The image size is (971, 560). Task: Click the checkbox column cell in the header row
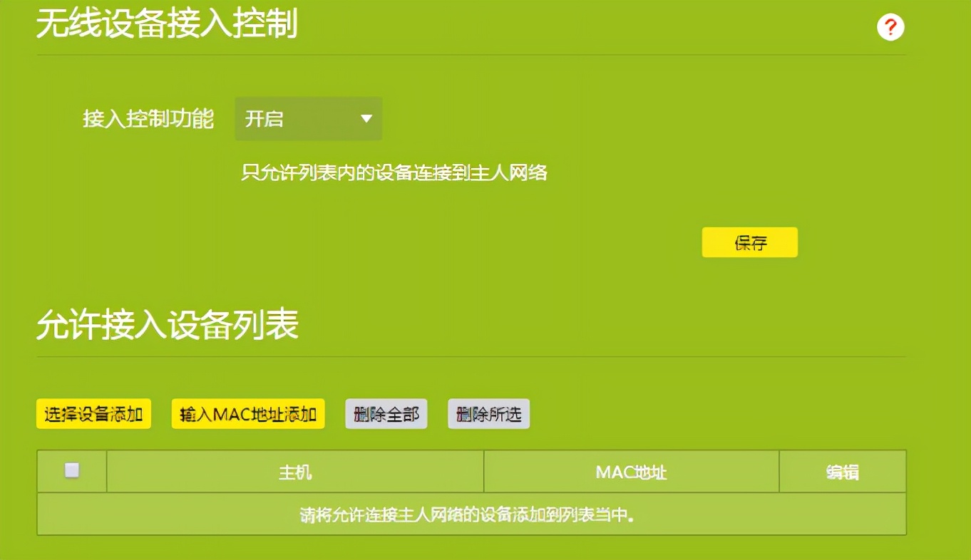click(x=70, y=471)
